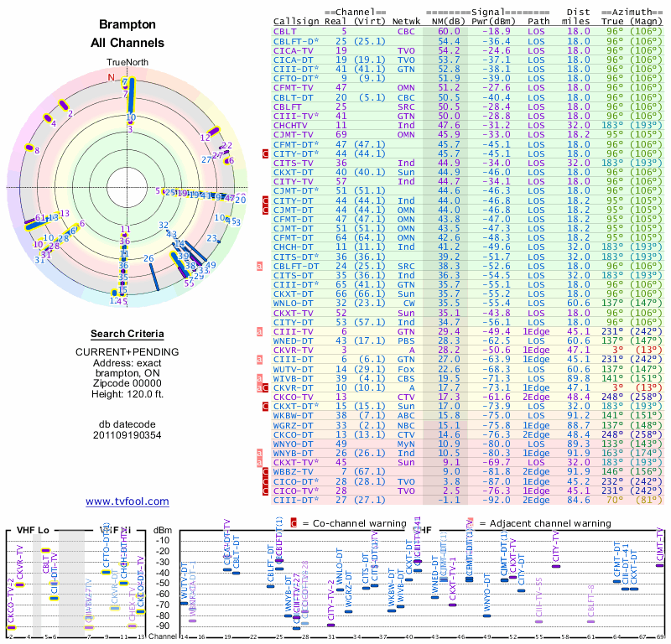The height and width of the screenshot is (644, 671).
Task: Click the co-channel 'C' icon beside CKVR-DT
Action: (265, 388)
